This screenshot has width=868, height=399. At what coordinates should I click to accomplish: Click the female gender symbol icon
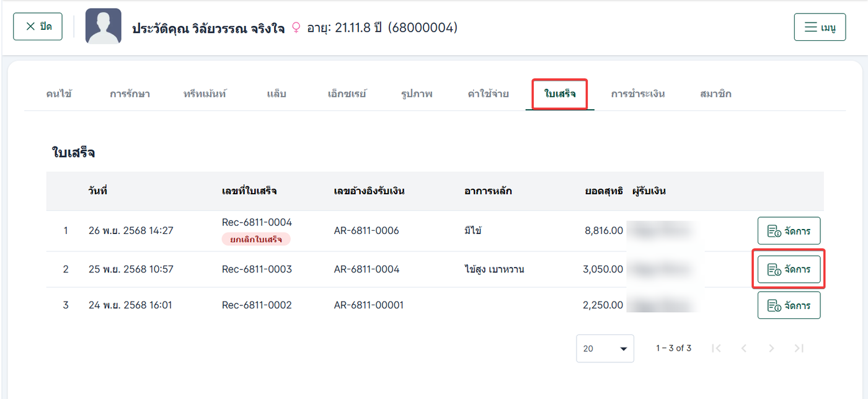point(296,28)
